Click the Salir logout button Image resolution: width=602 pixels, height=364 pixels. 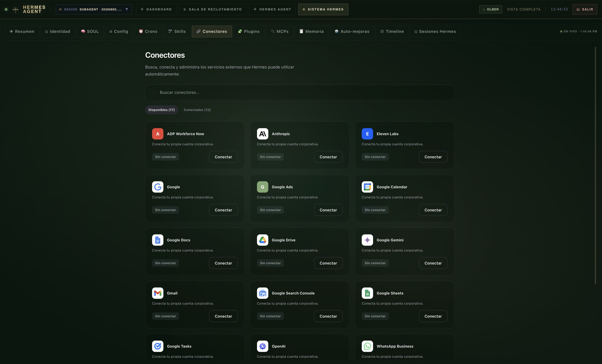pyautogui.click(x=585, y=9)
